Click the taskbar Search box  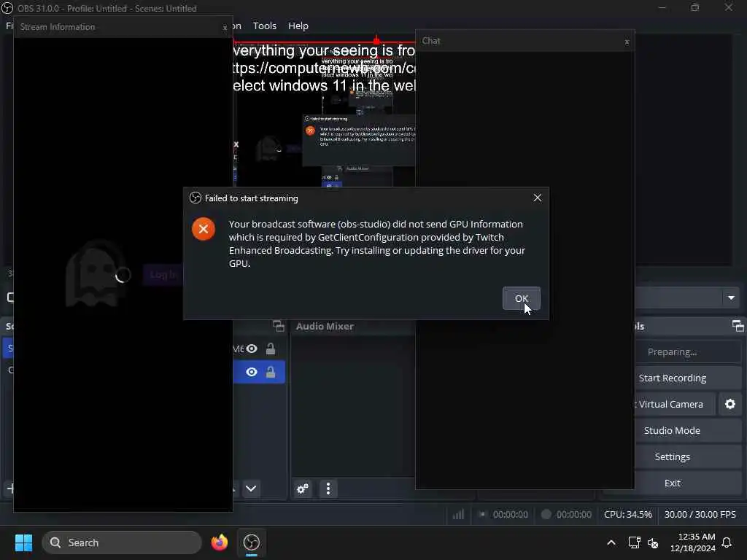tap(122, 542)
